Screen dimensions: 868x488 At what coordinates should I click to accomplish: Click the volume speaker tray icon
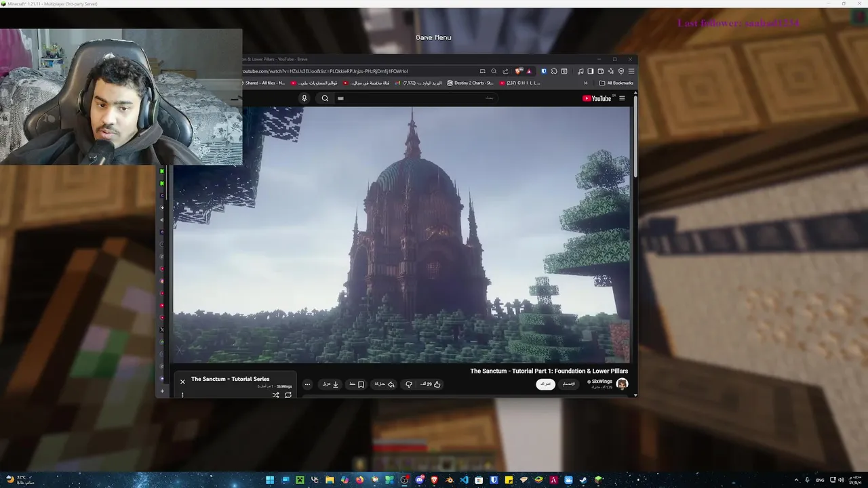[x=842, y=480]
